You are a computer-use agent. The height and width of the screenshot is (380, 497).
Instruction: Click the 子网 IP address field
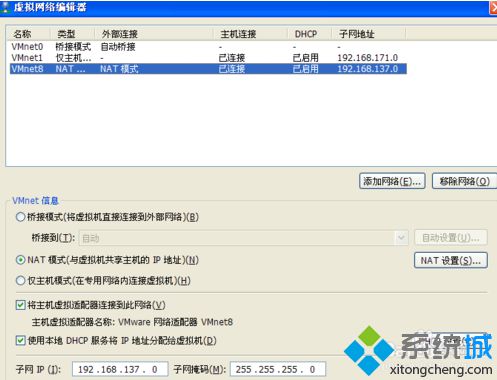point(120,369)
